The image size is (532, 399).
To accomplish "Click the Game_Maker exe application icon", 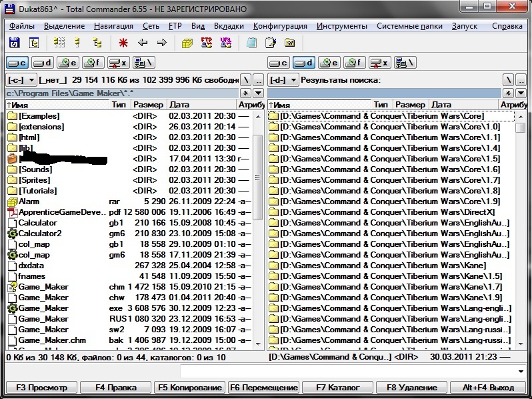I will point(12,308).
